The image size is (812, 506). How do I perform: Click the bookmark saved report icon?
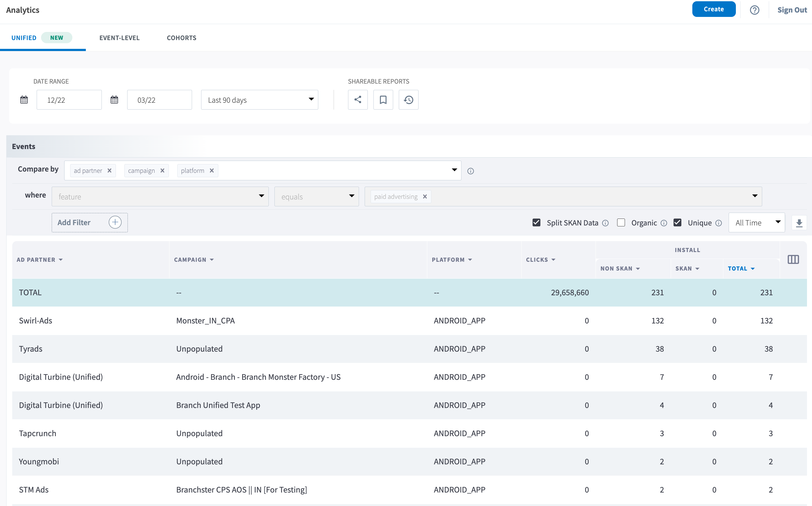pyautogui.click(x=383, y=100)
